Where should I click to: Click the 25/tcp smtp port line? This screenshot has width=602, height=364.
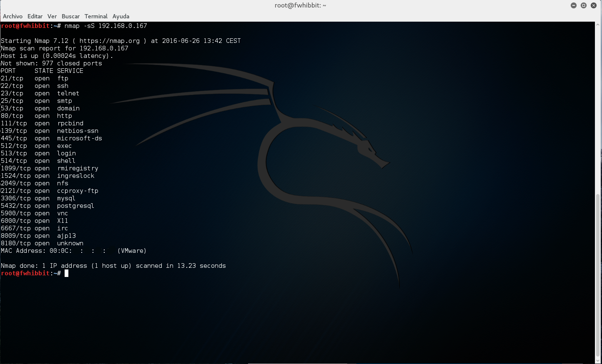point(36,101)
